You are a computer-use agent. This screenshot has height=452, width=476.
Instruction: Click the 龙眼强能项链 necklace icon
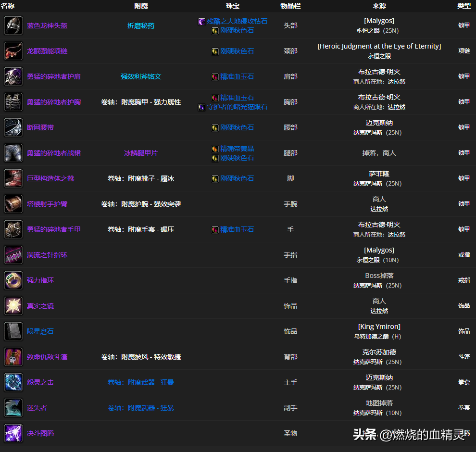[13, 51]
